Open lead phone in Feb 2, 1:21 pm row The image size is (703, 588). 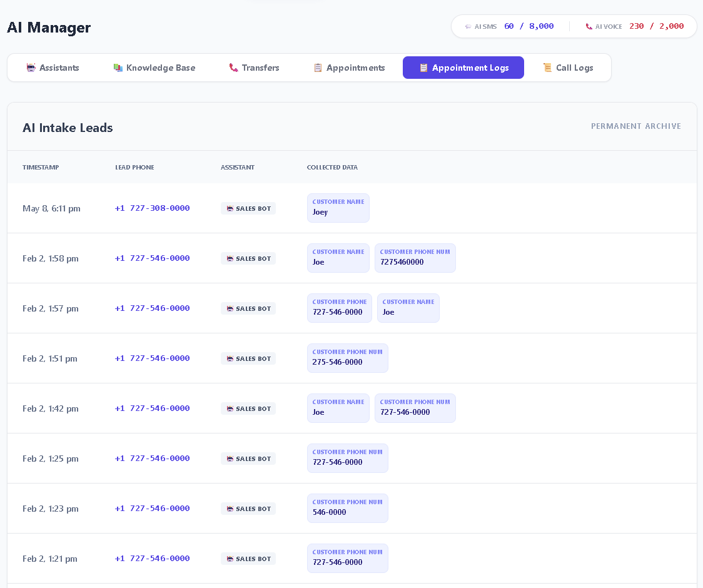click(153, 559)
